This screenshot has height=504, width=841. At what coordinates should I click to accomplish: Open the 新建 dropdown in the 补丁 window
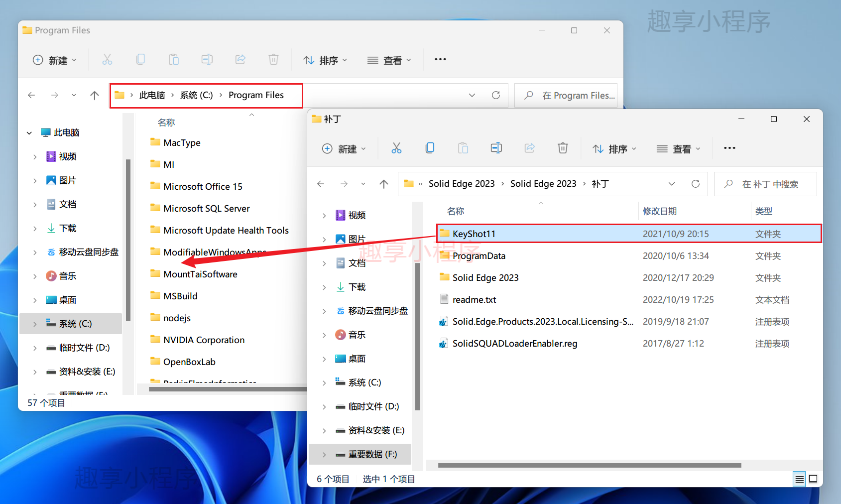point(344,148)
